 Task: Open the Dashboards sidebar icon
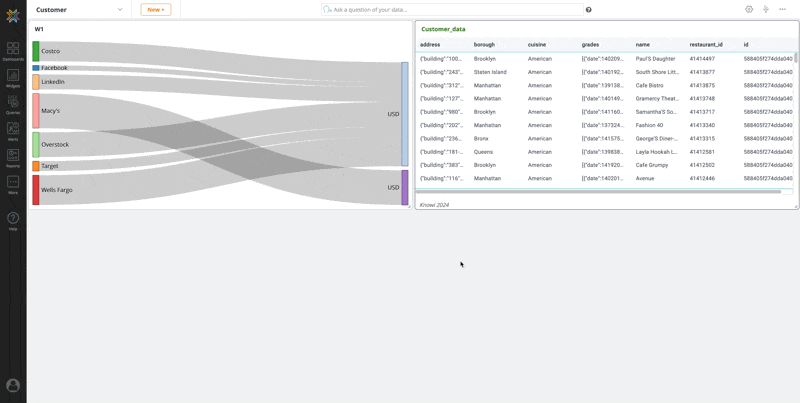13,51
